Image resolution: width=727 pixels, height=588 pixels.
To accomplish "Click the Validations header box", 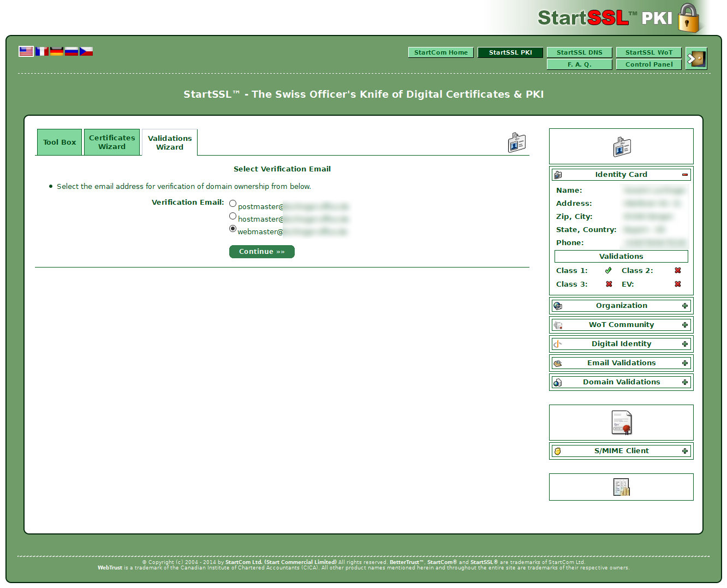I will pos(621,257).
